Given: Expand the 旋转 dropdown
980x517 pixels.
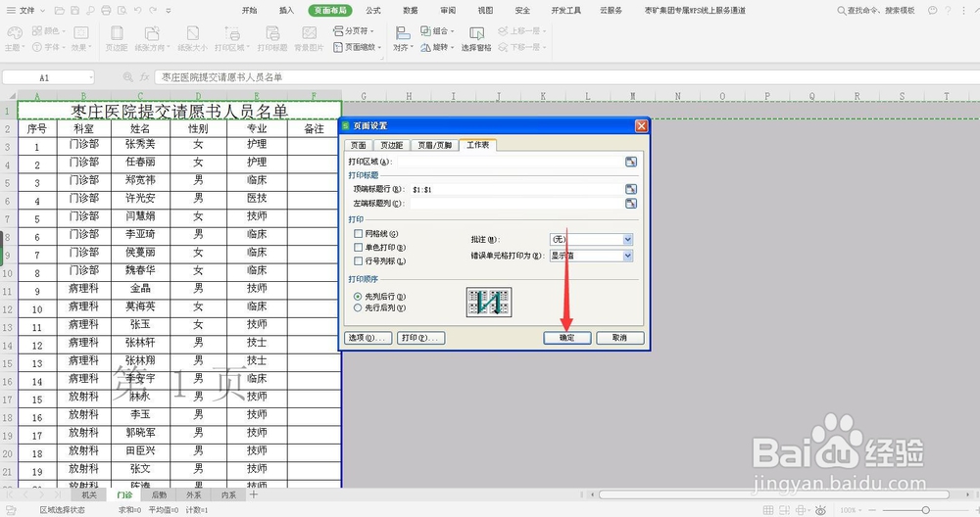Looking at the screenshot, I should coord(452,47).
